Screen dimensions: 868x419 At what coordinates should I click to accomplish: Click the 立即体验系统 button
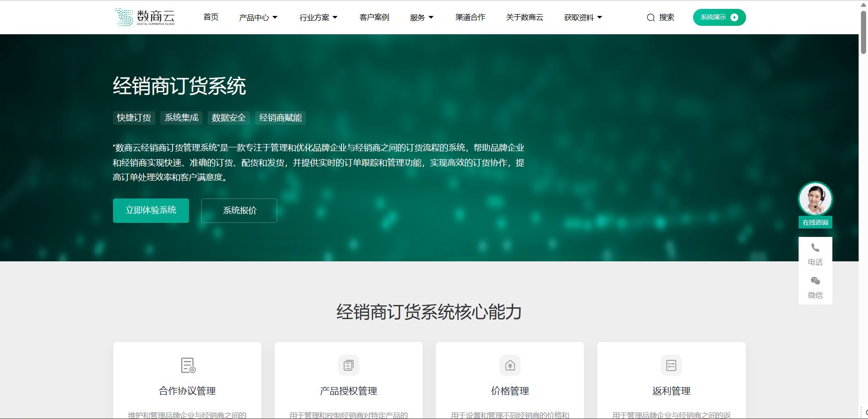151,211
